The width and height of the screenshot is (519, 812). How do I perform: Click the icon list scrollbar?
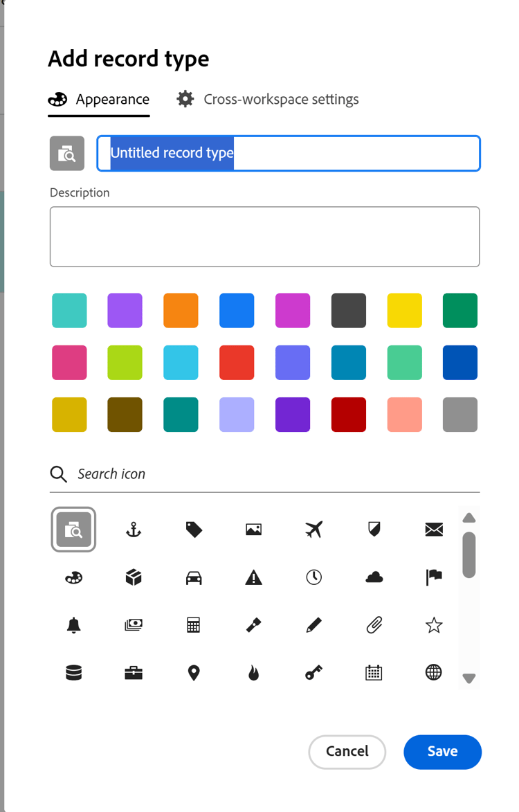point(468,554)
